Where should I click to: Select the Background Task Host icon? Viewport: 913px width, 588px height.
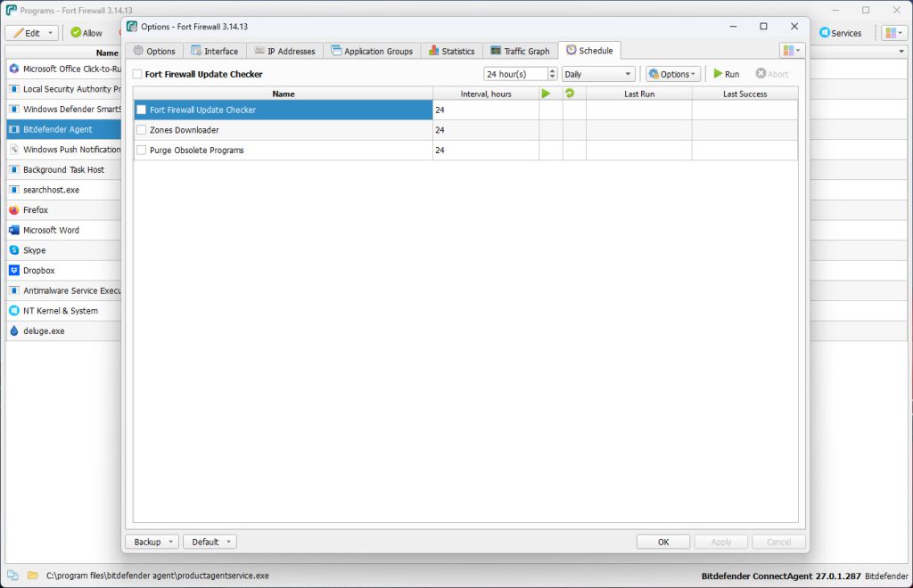click(14, 170)
